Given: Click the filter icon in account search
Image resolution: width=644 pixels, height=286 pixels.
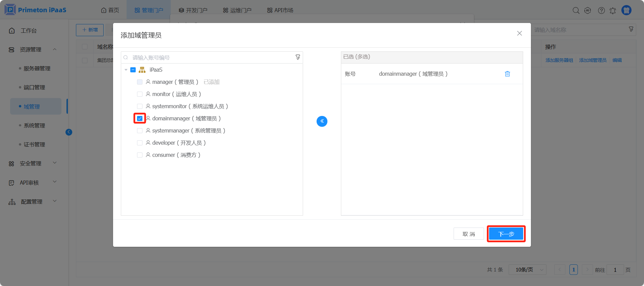Looking at the screenshot, I should pos(298,57).
